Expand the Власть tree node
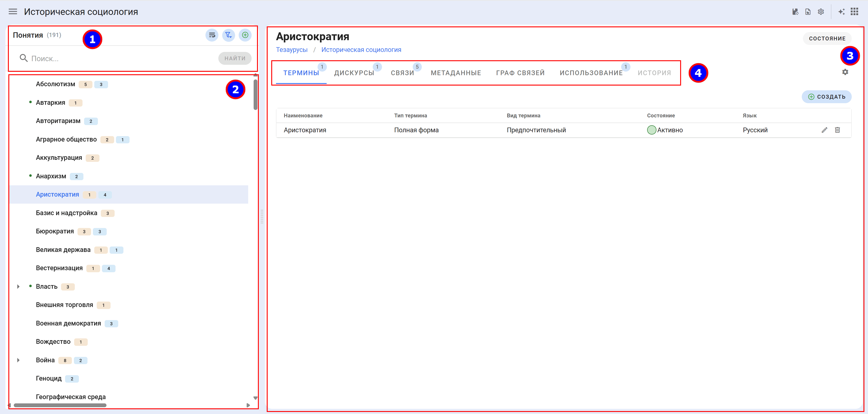 tap(19, 286)
